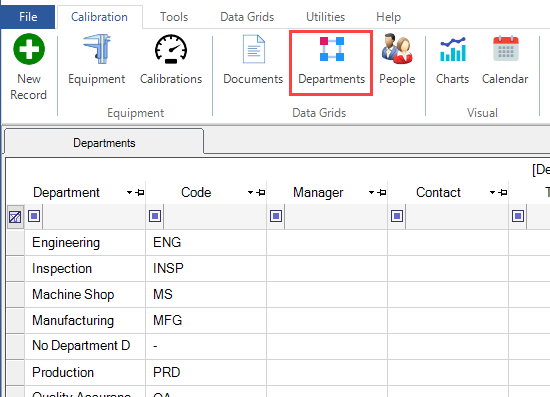The width and height of the screenshot is (550, 397).
Task: Click the PRD code cell
Action: 206,372
